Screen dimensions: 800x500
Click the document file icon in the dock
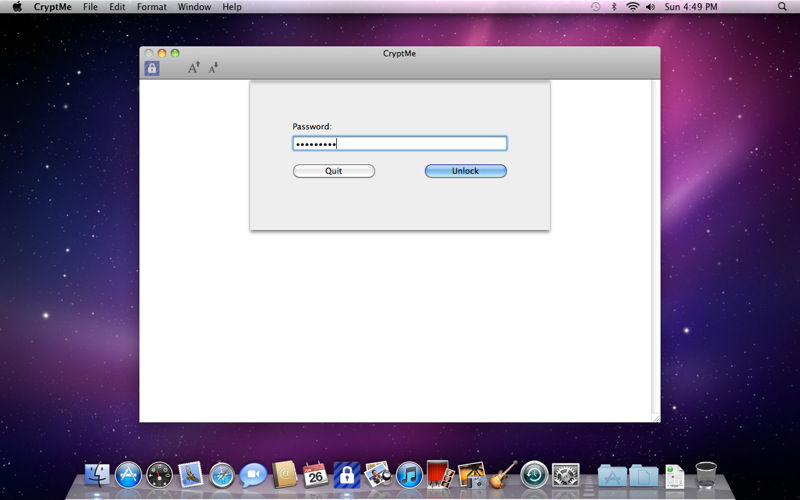tap(675, 476)
